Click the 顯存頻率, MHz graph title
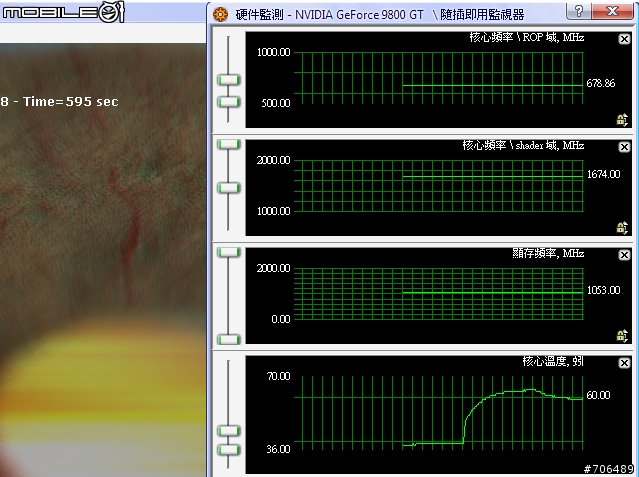This screenshot has width=639, height=477. [548, 254]
